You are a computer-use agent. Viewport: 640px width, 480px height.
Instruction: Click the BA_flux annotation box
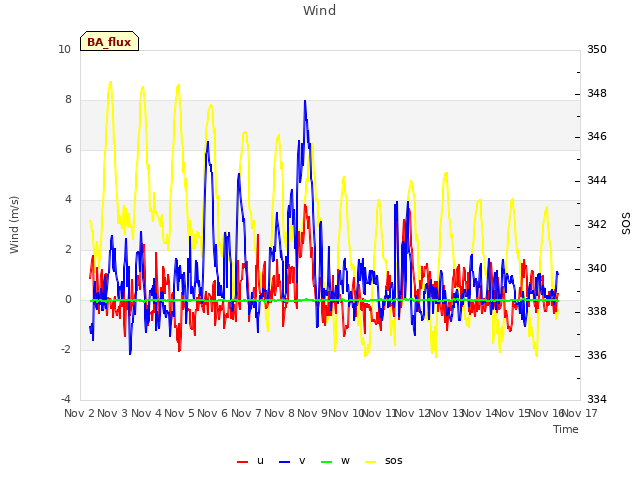tap(109, 41)
